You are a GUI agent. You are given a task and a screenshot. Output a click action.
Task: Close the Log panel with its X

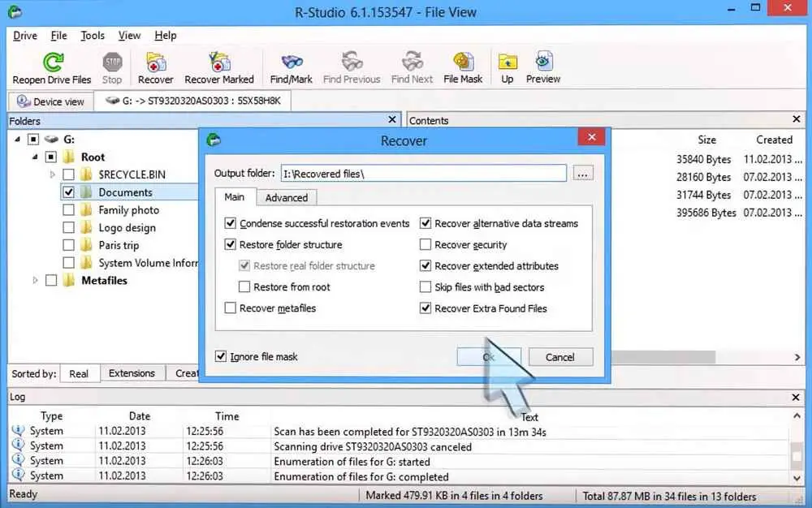click(x=796, y=398)
